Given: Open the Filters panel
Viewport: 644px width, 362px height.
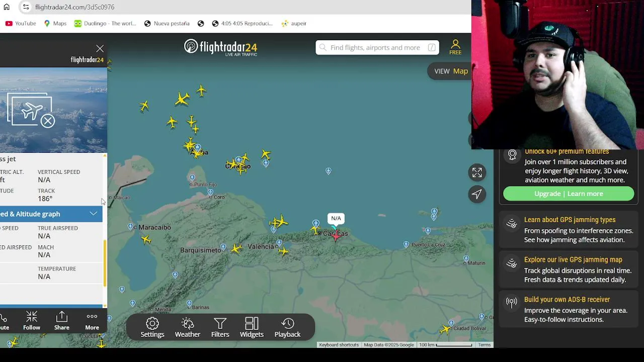Looking at the screenshot, I should click(220, 327).
